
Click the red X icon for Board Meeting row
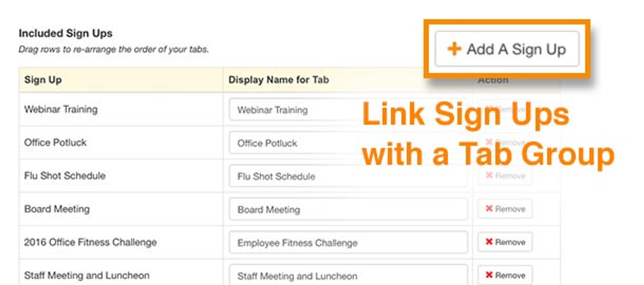click(489, 209)
